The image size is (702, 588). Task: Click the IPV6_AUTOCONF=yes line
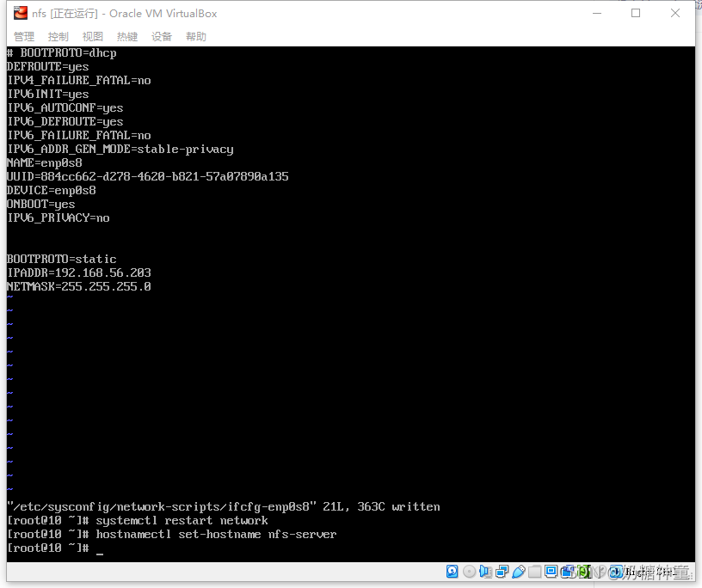click(65, 107)
